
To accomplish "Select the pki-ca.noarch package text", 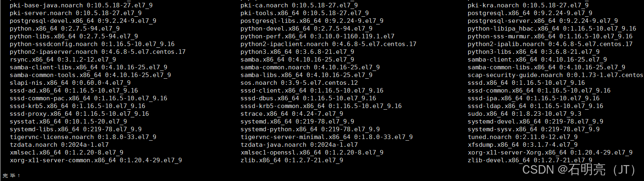I will tap(299, 5).
